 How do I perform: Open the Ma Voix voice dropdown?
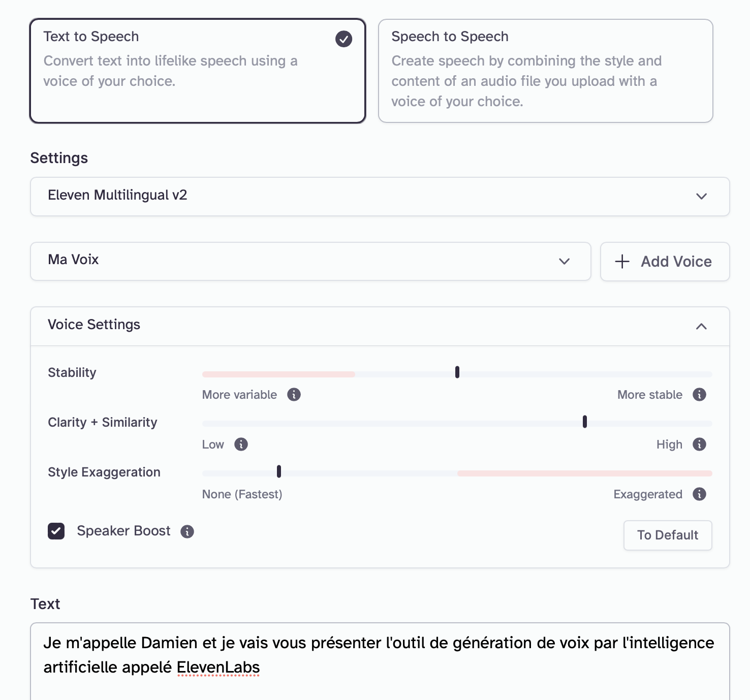click(x=310, y=261)
